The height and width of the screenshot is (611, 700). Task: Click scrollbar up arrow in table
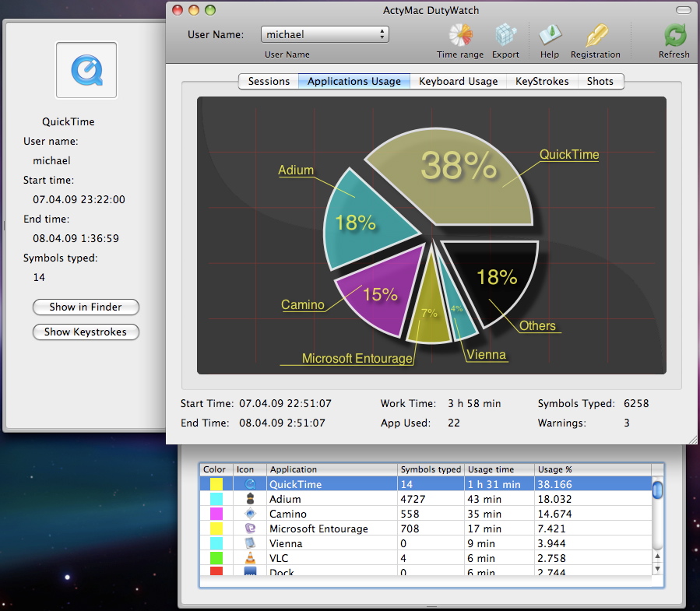pos(657,556)
